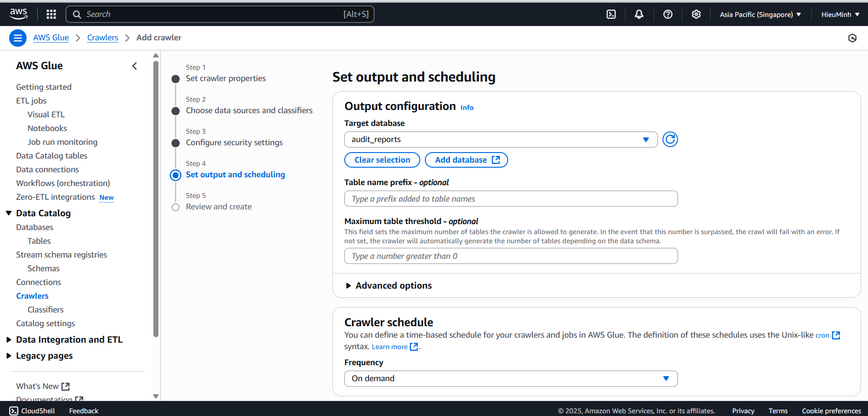The image size is (868, 416).
Task: Click Crawlers breadcrumb link
Action: click(x=103, y=38)
